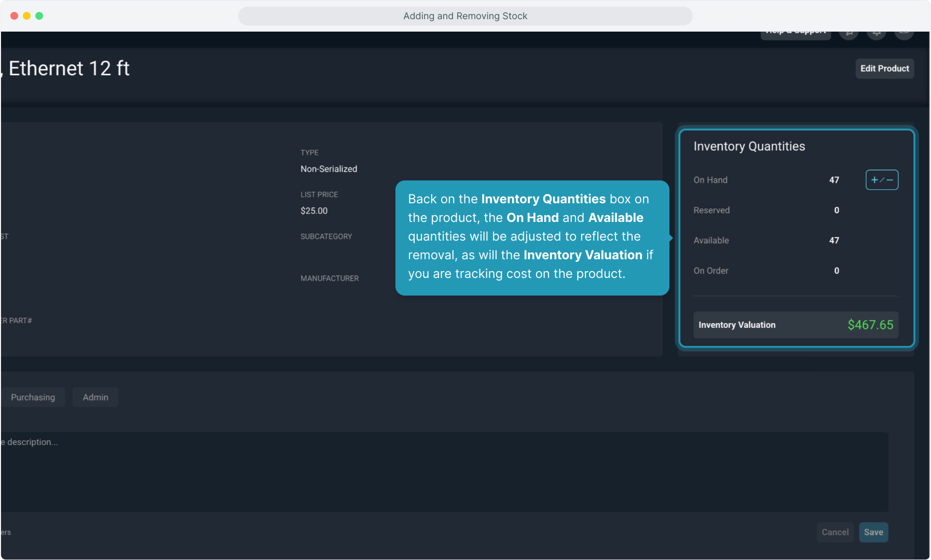Click the Inventory Valuation amount $467.65
The width and height of the screenshot is (931, 560).
pos(870,325)
